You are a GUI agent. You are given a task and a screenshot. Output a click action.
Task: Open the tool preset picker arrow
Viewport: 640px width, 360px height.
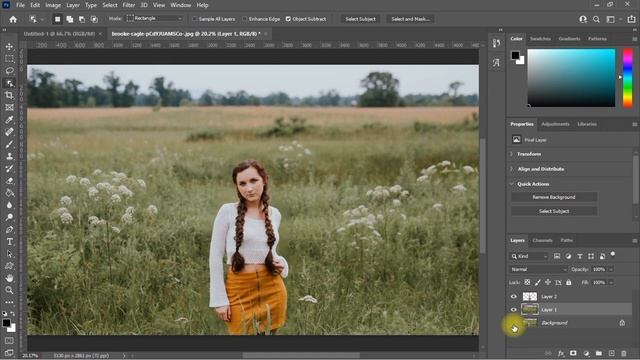click(42, 19)
